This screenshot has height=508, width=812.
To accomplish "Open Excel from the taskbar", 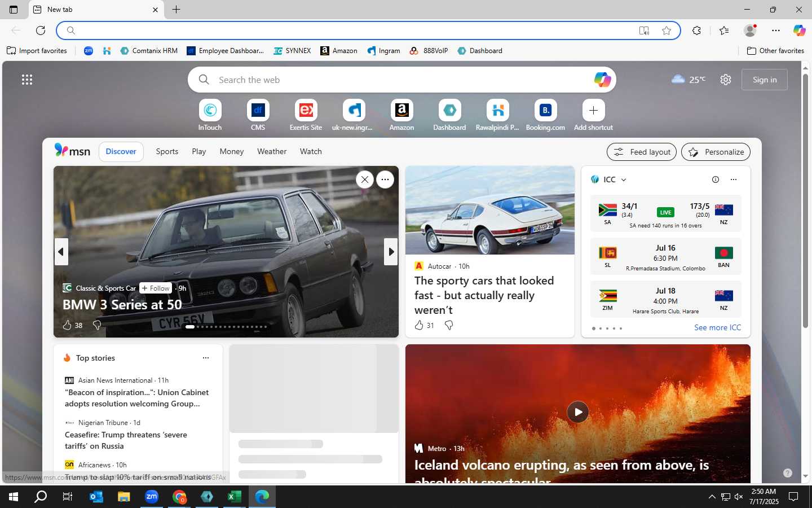I will click(235, 497).
